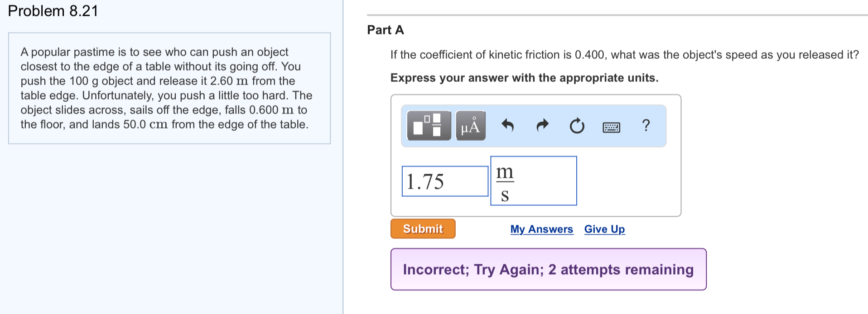Undo the last answer edit

[x=508, y=126]
